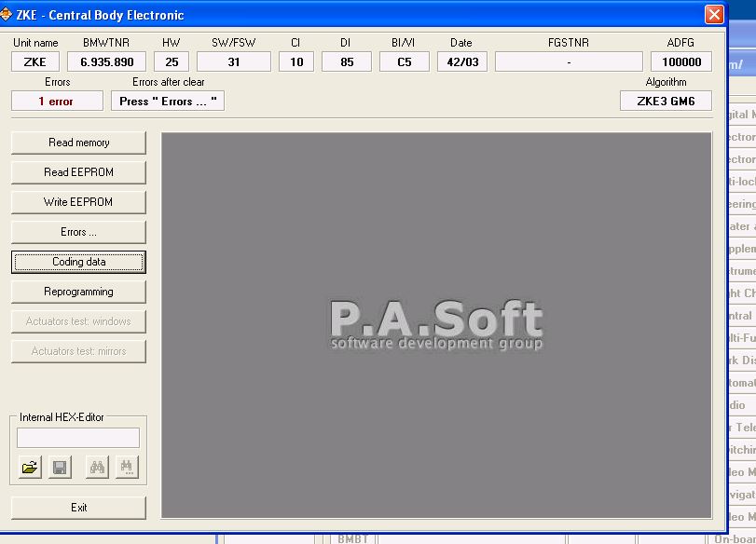Click the floppy disk save icon

[x=60, y=468]
